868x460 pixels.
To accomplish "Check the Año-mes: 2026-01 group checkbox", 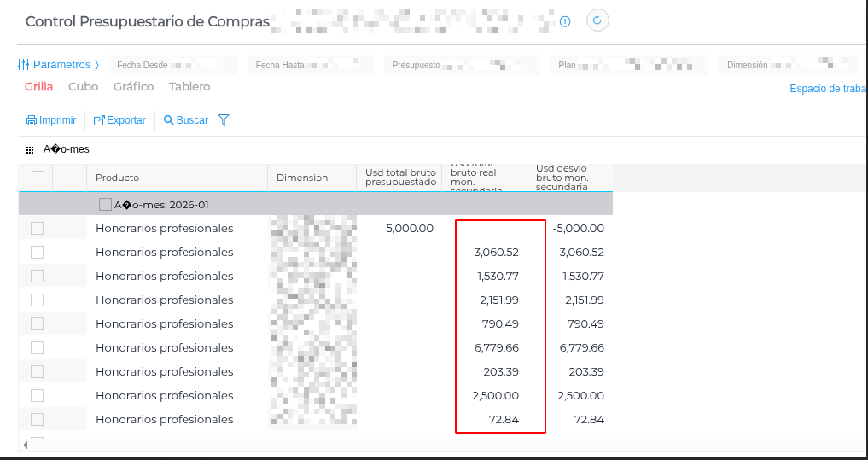I will pos(105,205).
